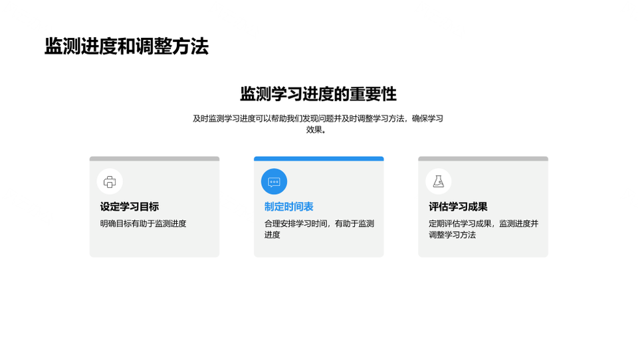Select the card heading 评估学习成果
This screenshot has width=638, height=364.
click(458, 207)
